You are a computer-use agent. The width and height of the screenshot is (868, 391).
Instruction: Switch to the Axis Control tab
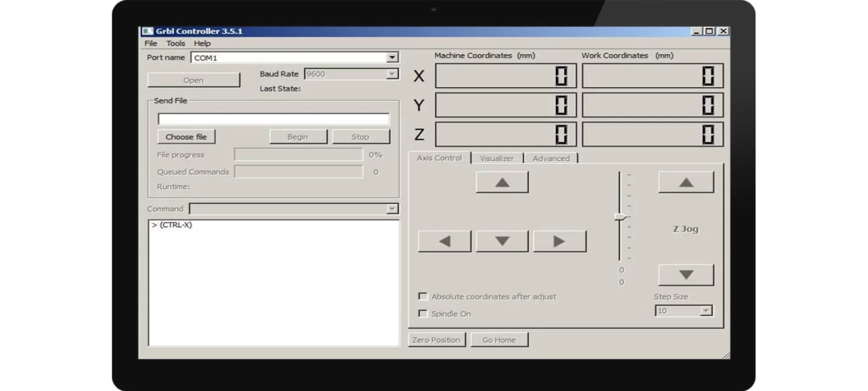pyautogui.click(x=439, y=158)
